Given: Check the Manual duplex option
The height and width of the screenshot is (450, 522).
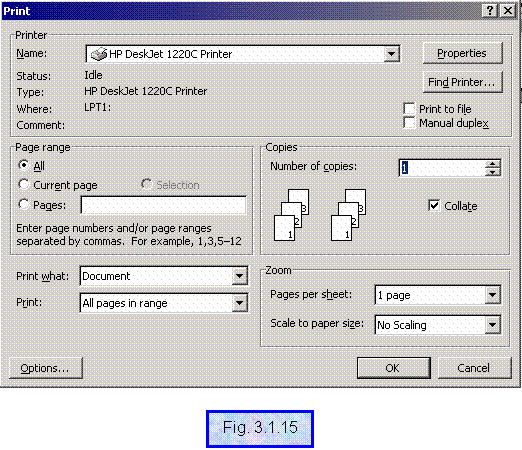Looking at the screenshot, I should click(x=409, y=123).
